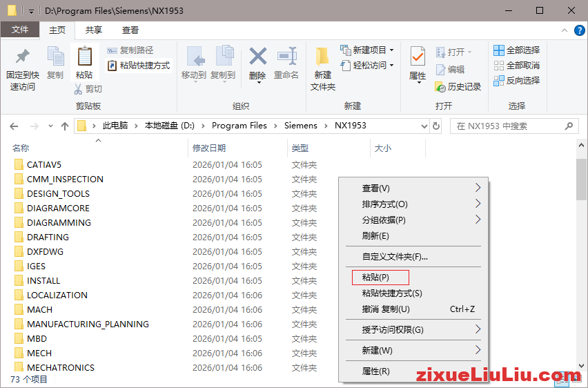The image size is (588, 388).
Task: Expand the Properties button dropdown arrow
Action: (419, 82)
